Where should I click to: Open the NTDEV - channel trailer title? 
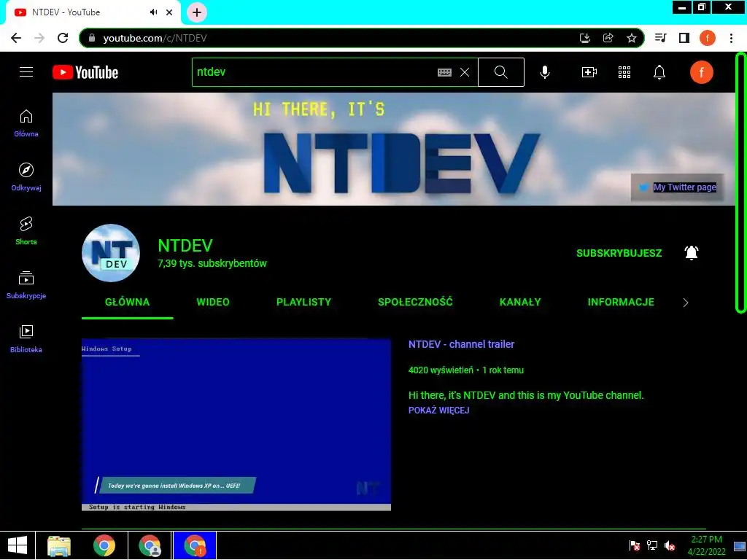click(461, 344)
